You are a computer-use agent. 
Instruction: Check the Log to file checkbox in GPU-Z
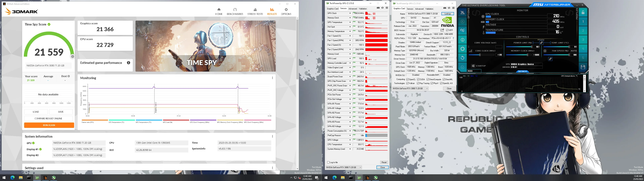coord(328,162)
